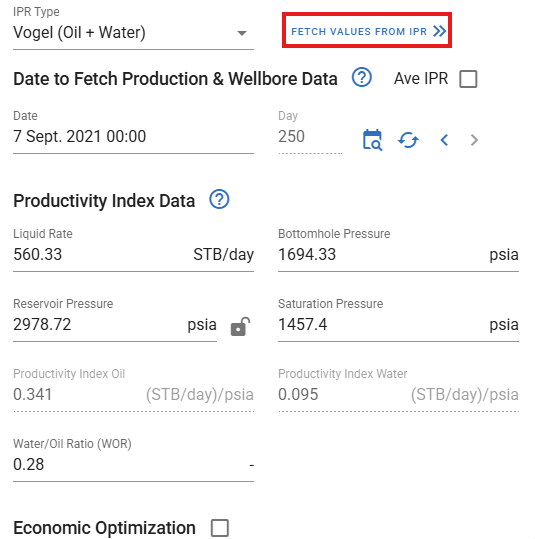Click the Day 250 field

click(x=310, y=136)
